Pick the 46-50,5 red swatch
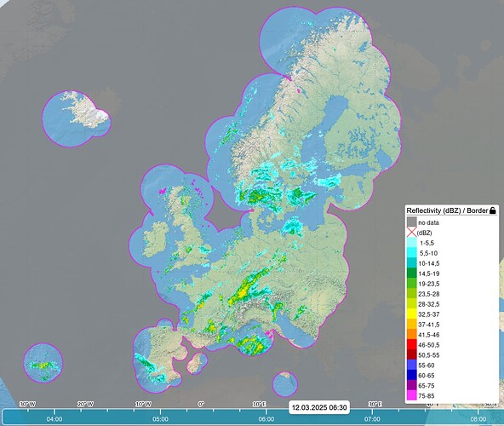The width and height of the screenshot is (504, 426). click(412, 345)
